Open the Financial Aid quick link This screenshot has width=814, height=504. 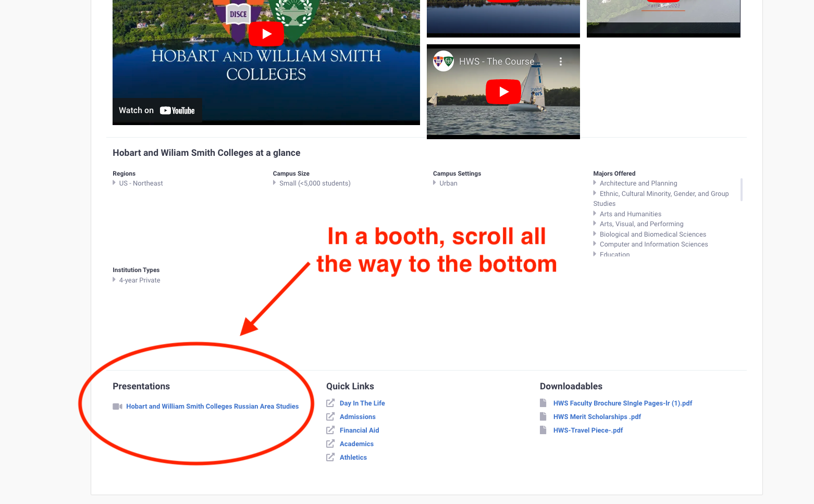(359, 431)
